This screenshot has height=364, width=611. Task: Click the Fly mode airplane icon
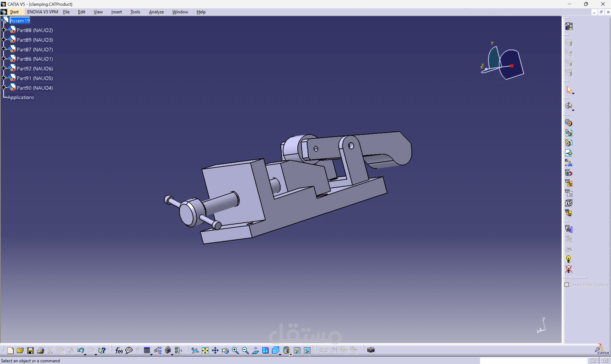[x=195, y=351]
